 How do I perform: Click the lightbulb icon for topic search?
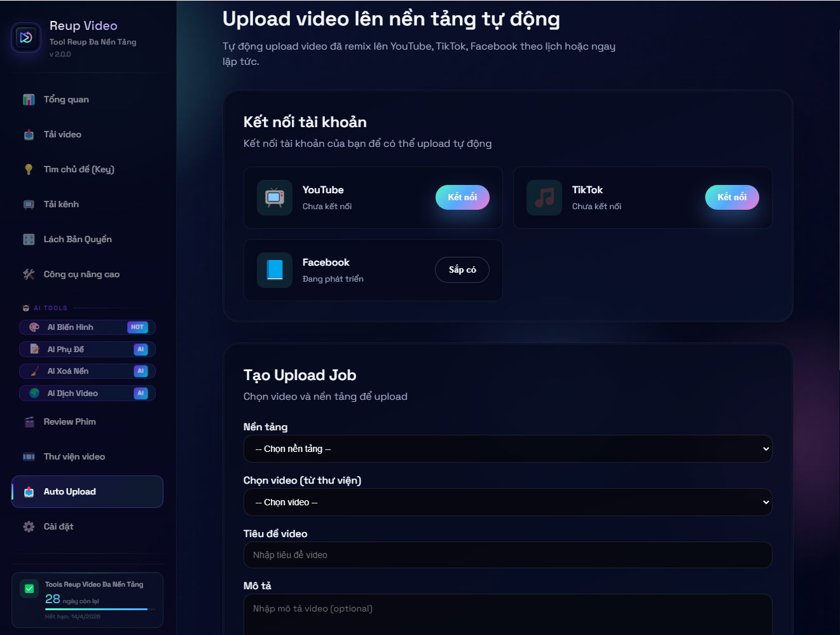click(x=29, y=170)
